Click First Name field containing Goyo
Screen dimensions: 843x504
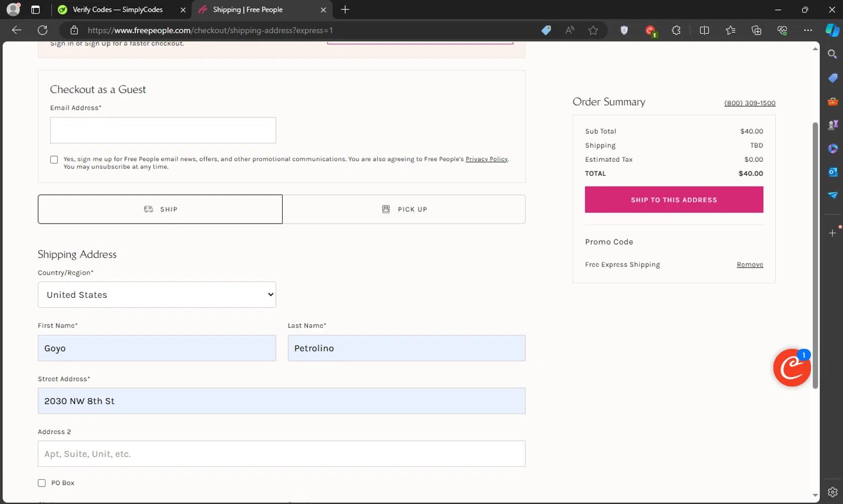(157, 348)
